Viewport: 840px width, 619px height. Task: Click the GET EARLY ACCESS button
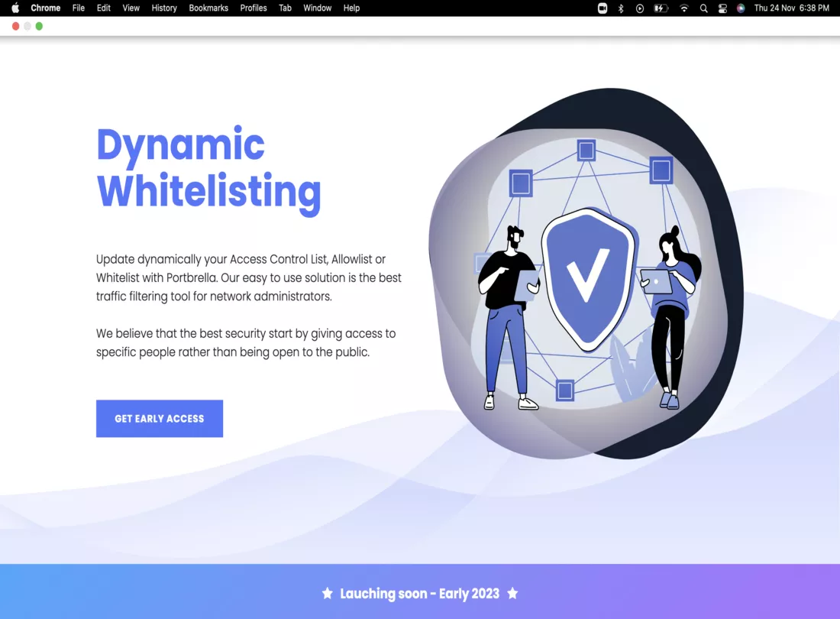tap(159, 419)
